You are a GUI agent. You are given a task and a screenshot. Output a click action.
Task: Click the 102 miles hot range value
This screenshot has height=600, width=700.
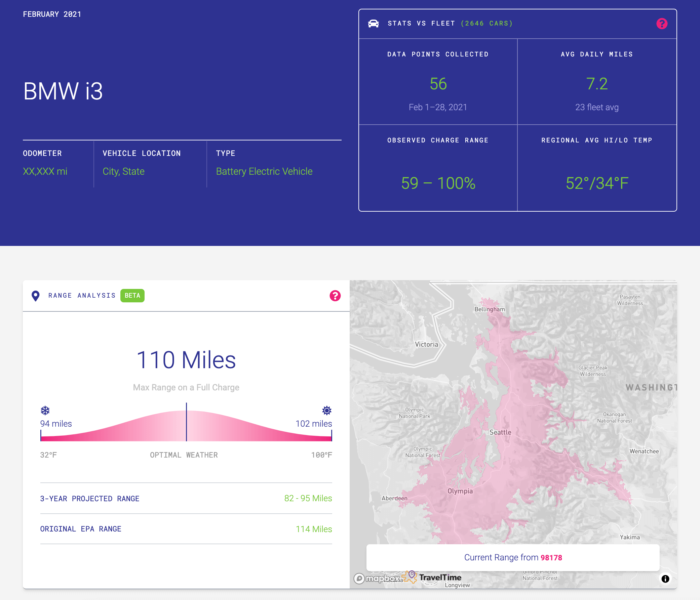(314, 424)
